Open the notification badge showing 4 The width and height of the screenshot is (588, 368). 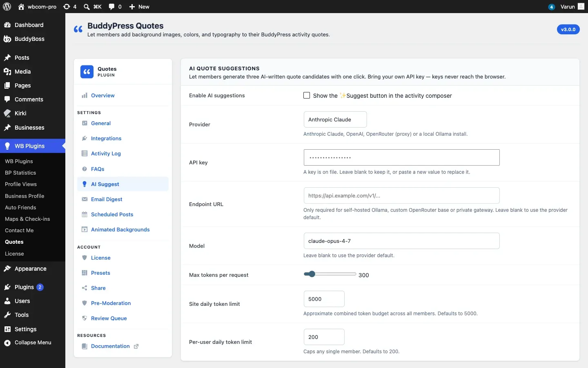(552, 7)
